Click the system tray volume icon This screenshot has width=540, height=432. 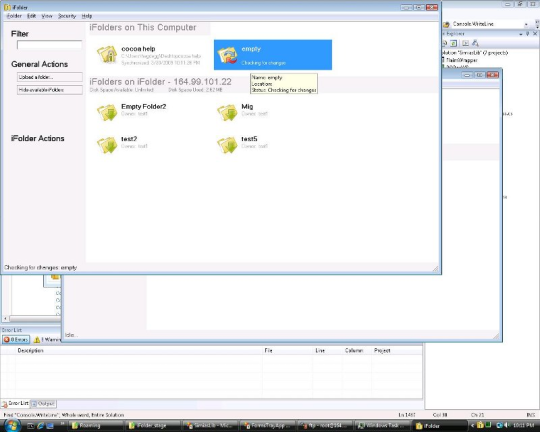coord(507,426)
